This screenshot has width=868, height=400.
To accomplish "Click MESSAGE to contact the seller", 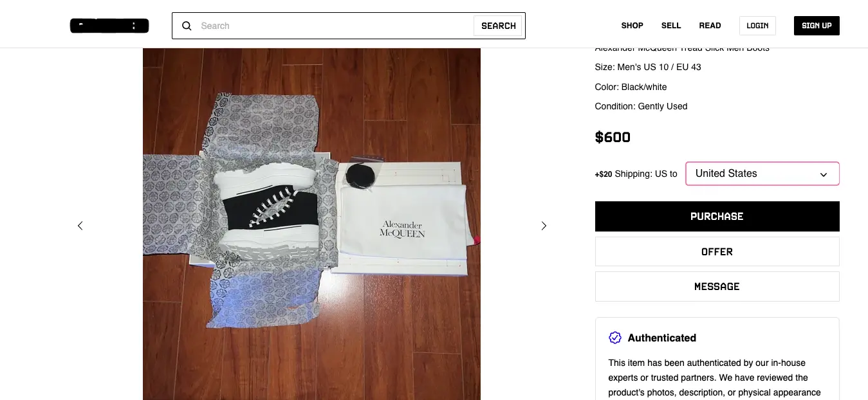I will coord(717,286).
